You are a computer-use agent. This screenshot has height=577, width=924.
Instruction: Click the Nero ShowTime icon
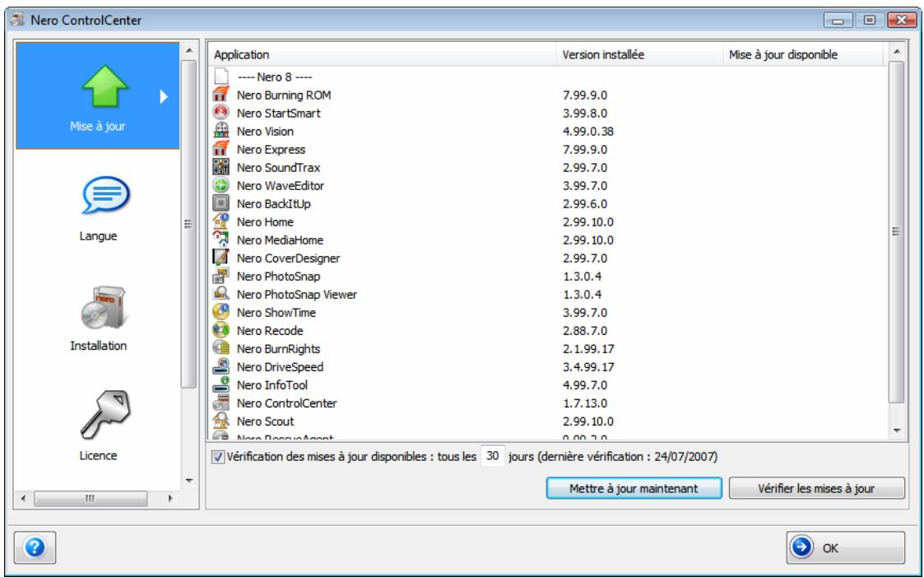tap(221, 312)
